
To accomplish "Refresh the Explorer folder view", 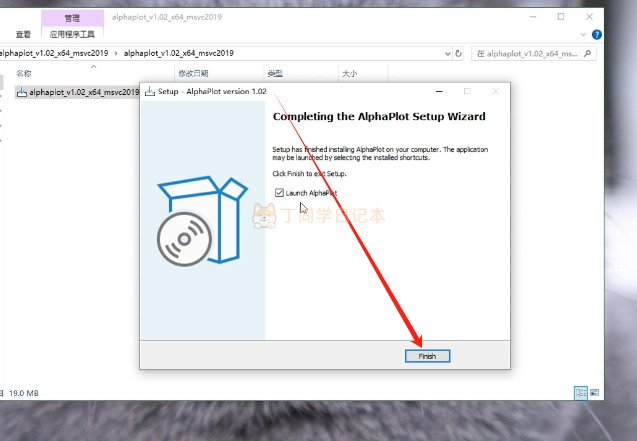I will [x=459, y=53].
